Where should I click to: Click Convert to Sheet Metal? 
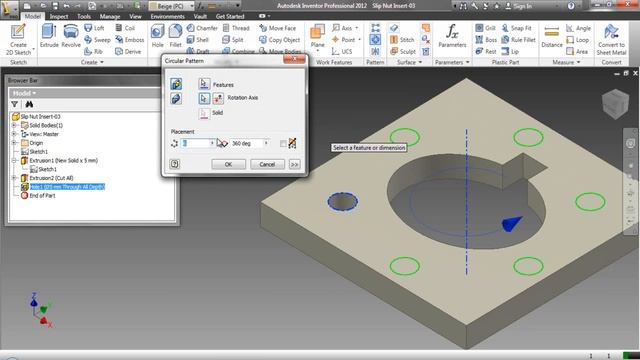pos(611,40)
